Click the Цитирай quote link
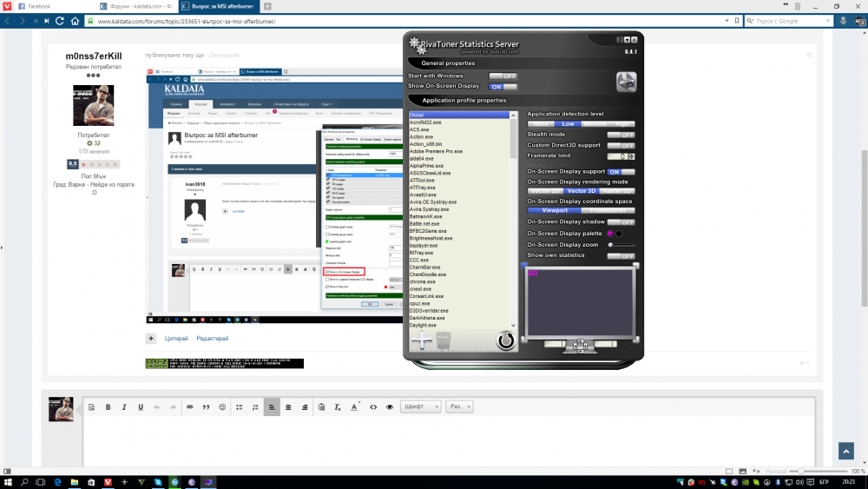The image size is (868, 489). 176,339
